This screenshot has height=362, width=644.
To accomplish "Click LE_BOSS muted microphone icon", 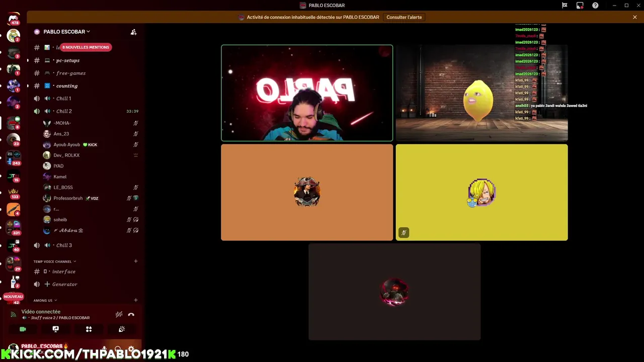I will tap(136, 188).
